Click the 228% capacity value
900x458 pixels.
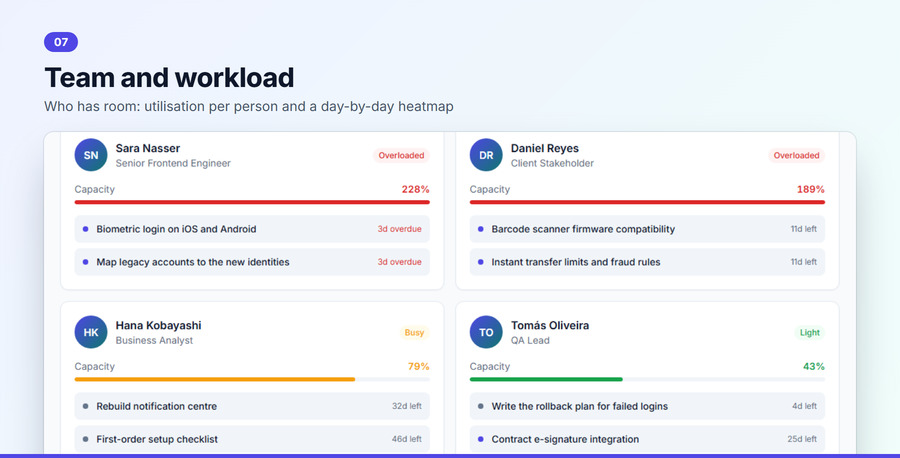(416, 189)
